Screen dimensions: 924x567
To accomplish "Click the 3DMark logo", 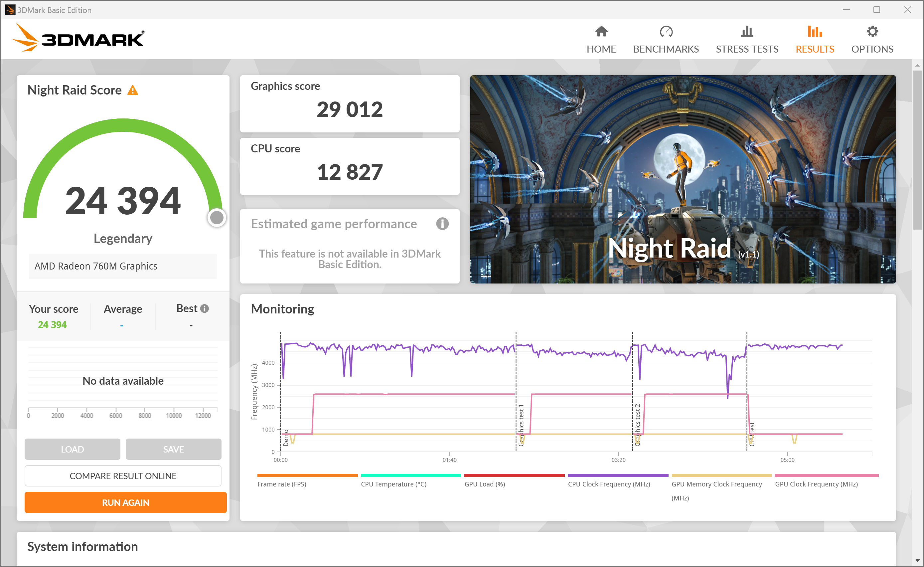I will (78, 38).
